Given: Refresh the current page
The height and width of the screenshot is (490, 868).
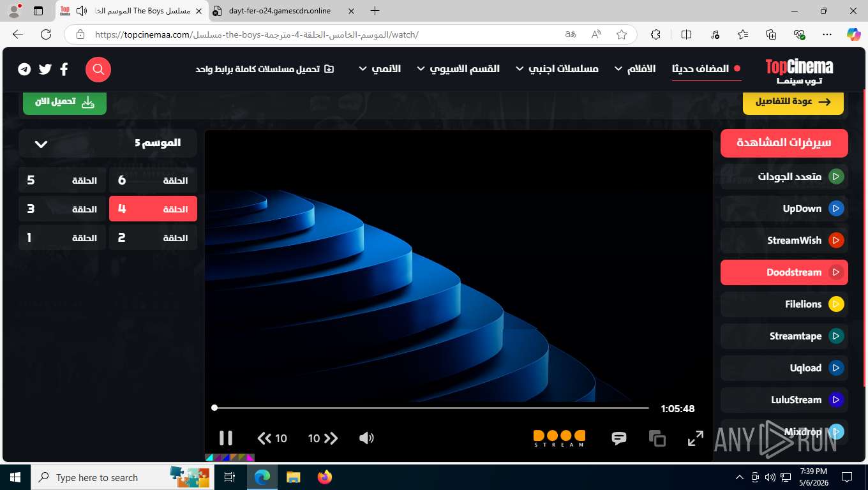Looking at the screenshot, I should [46, 34].
